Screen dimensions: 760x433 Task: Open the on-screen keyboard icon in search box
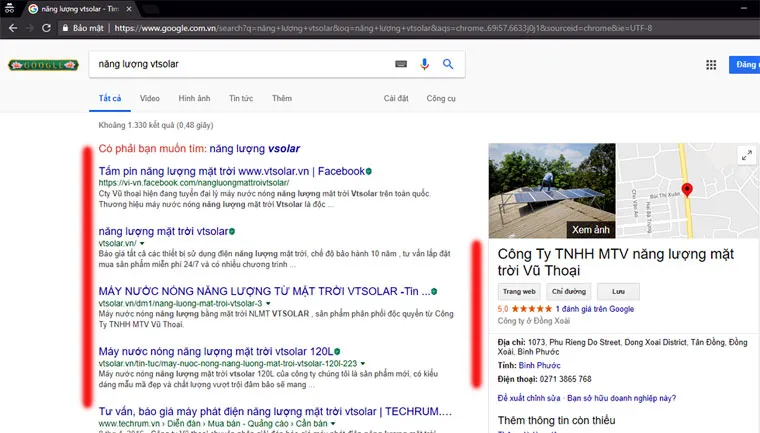[401, 64]
